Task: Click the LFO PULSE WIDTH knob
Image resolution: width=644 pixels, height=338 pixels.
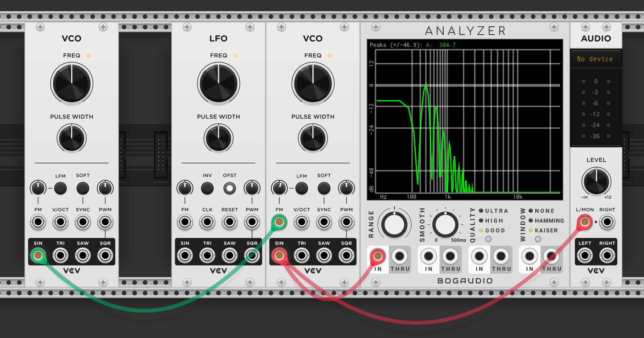Action: tap(219, 138)
